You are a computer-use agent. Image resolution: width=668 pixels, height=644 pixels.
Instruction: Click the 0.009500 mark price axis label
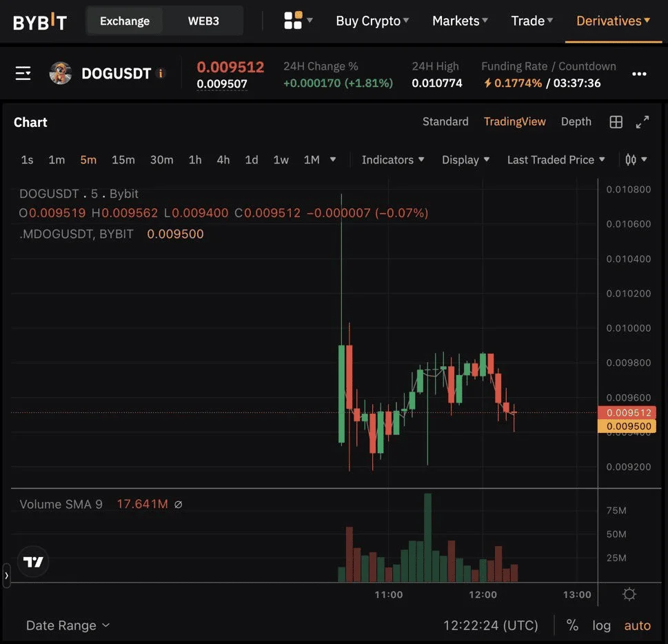[x=627, y=426]
